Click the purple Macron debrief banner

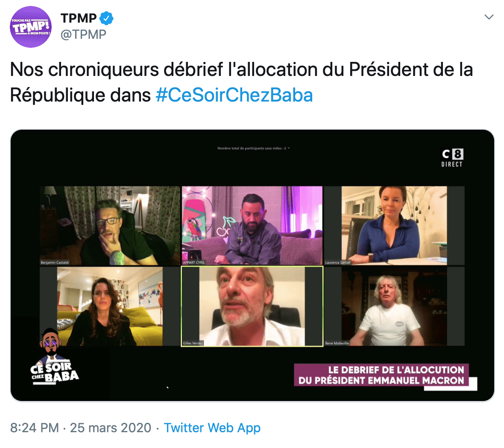pyautogui.click(x=381, y=375)
